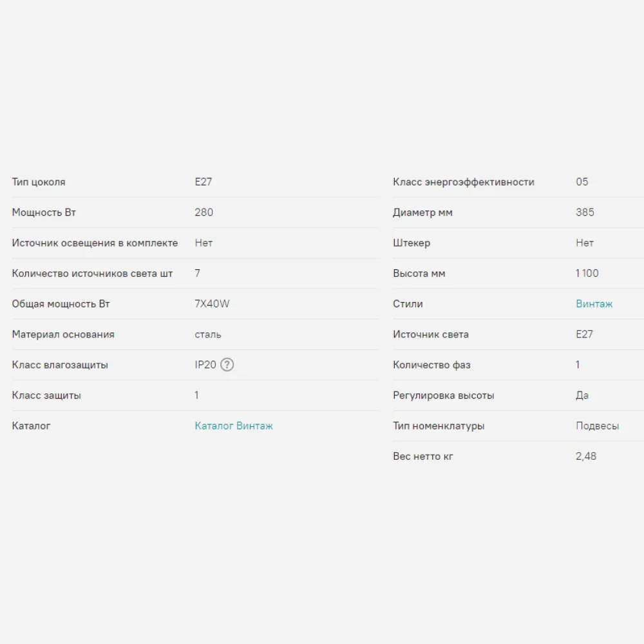Select the 1 100 height value

pyautogui.click(x=587, y=274)
